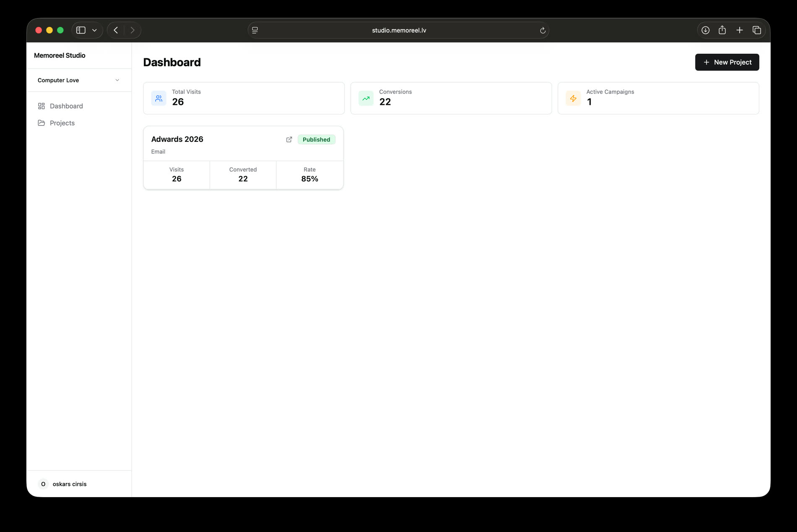The width and height of the screenshot is (797, 532).
Task: Go forward with the browser forward arrow
Action: pyautogui.click(x=133, y=30)
